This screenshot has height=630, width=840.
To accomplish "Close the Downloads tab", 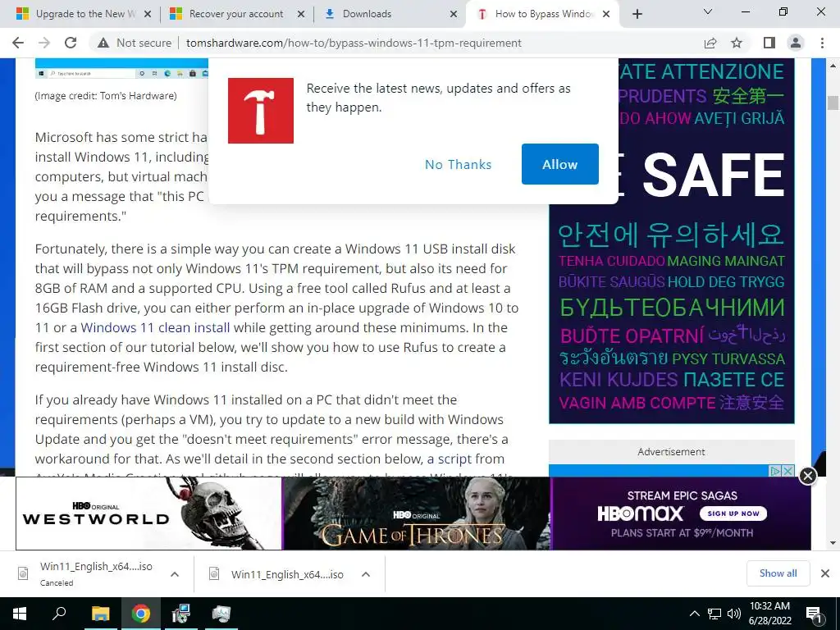I will (454, 14).
